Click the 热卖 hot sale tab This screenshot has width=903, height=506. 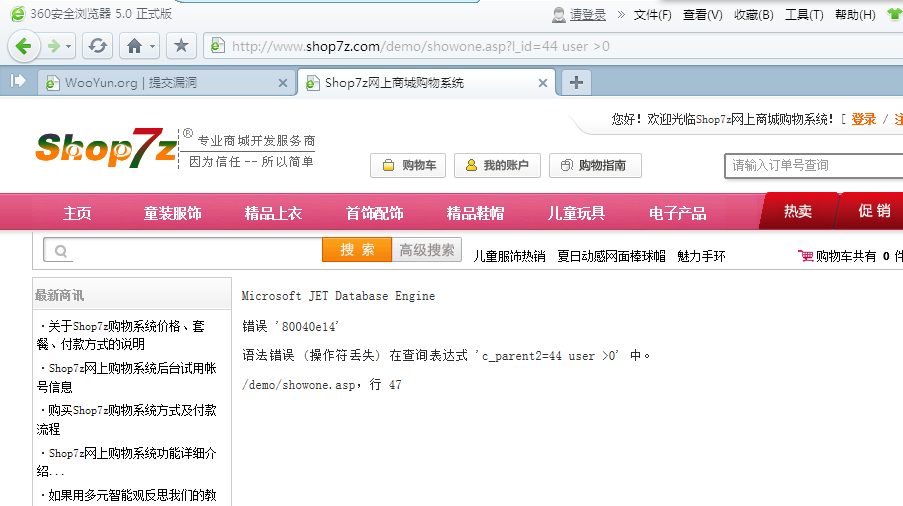[798, 211]
